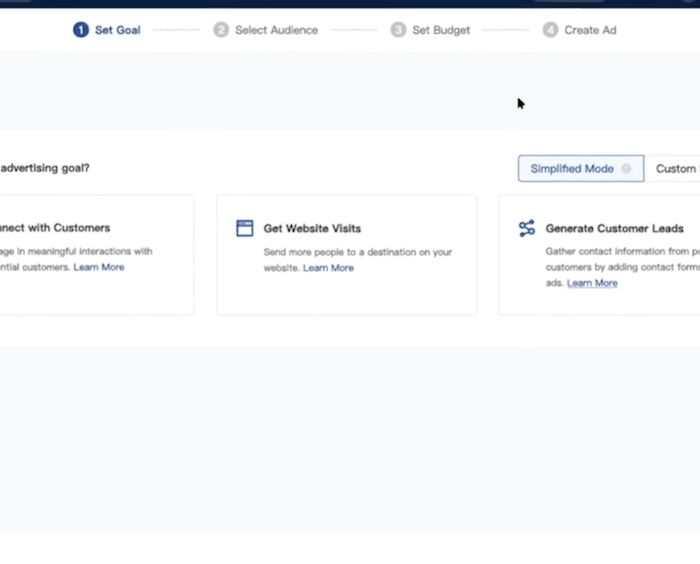Choose the Generate Customer Leads goal
The width and height of the screenshot is (700, 564).
point(599,255)
